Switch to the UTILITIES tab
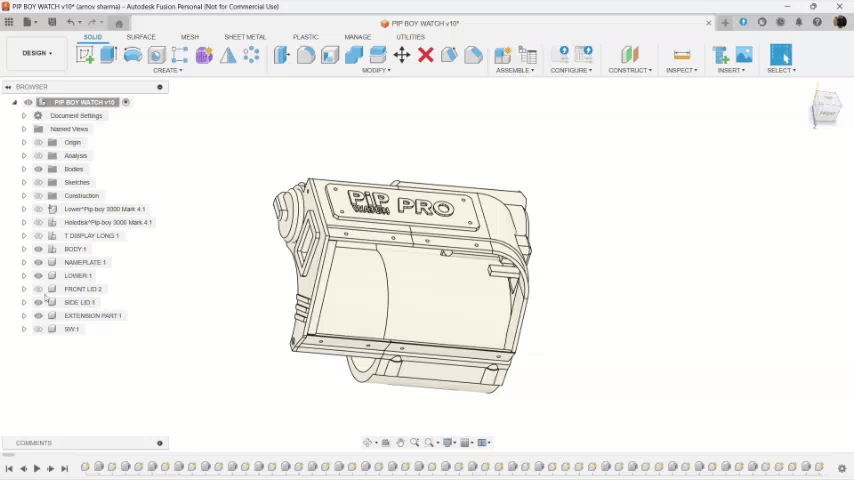This screenshot has height=480, width=854. pyautogui.click(x=410, y=37)
